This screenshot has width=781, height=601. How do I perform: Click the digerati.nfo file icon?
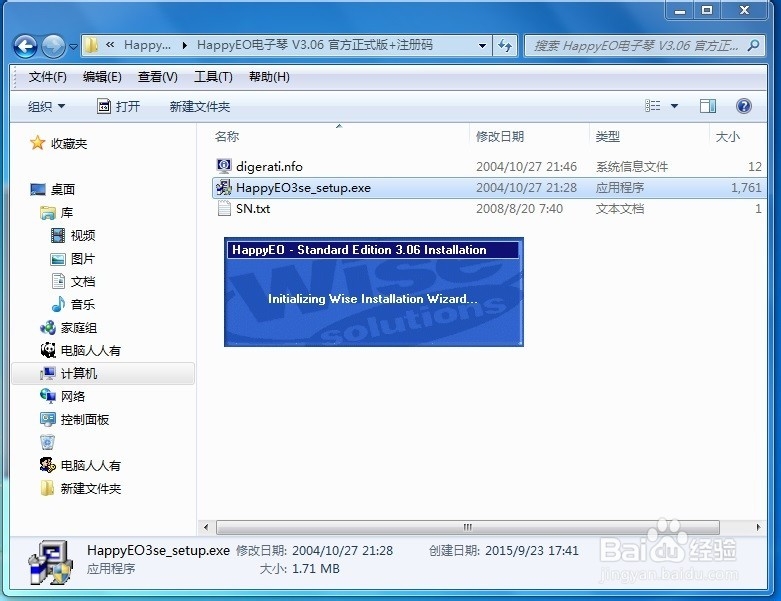pos(224,166)
